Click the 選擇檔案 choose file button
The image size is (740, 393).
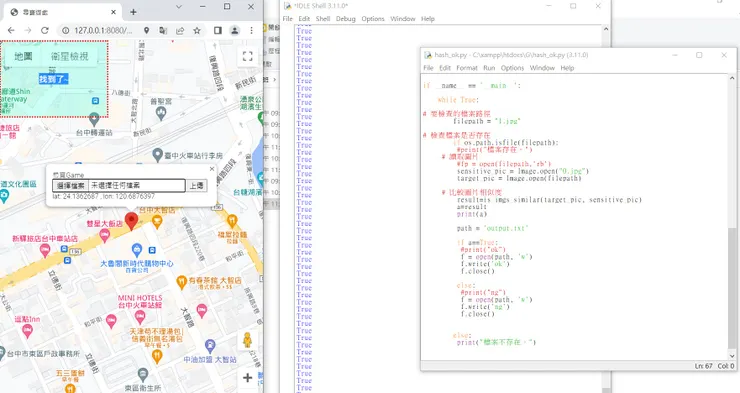tap(70, 185)
